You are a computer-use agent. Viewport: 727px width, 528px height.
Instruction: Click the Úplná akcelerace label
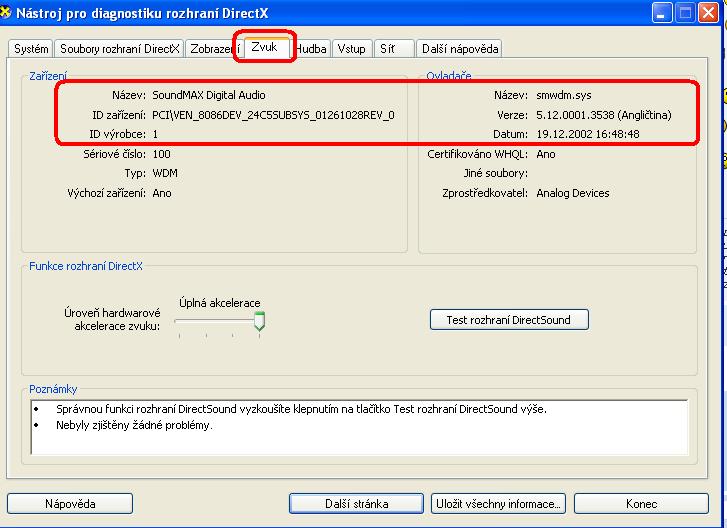click(x=219, y=303)
